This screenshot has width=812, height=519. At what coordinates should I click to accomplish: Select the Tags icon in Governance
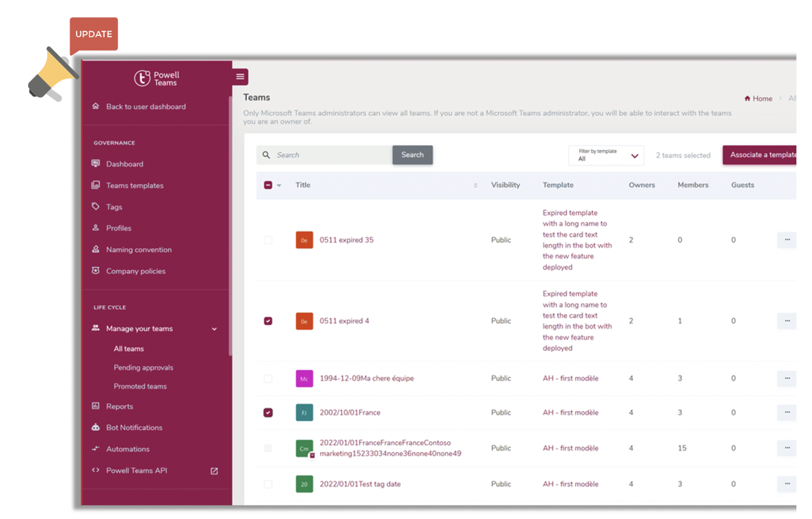95,207
